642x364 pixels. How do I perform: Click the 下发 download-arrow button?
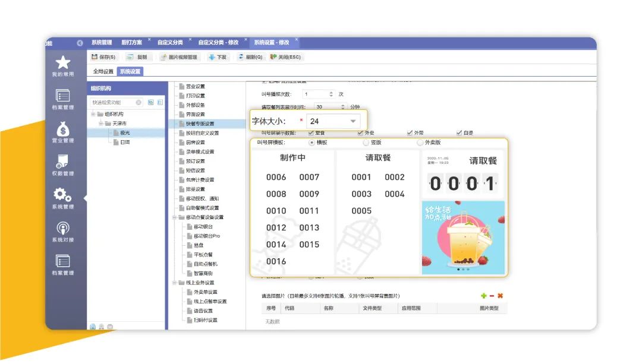(218, 57)
